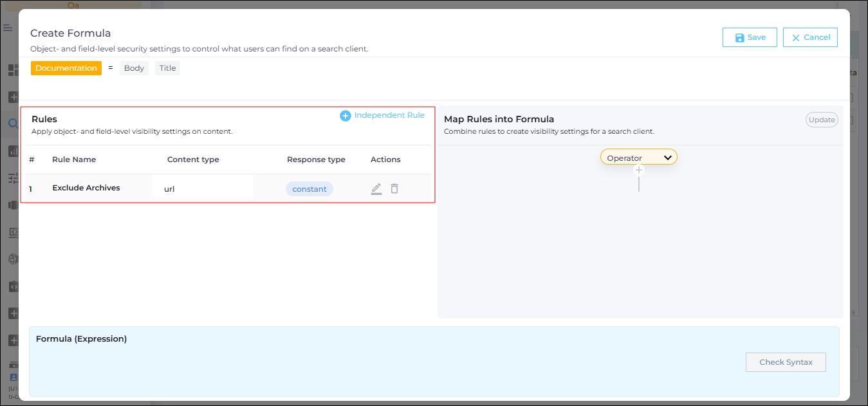Select the Exclude Archives rule name
This screenshot has width=868, height=406.
tap(86, 188)
